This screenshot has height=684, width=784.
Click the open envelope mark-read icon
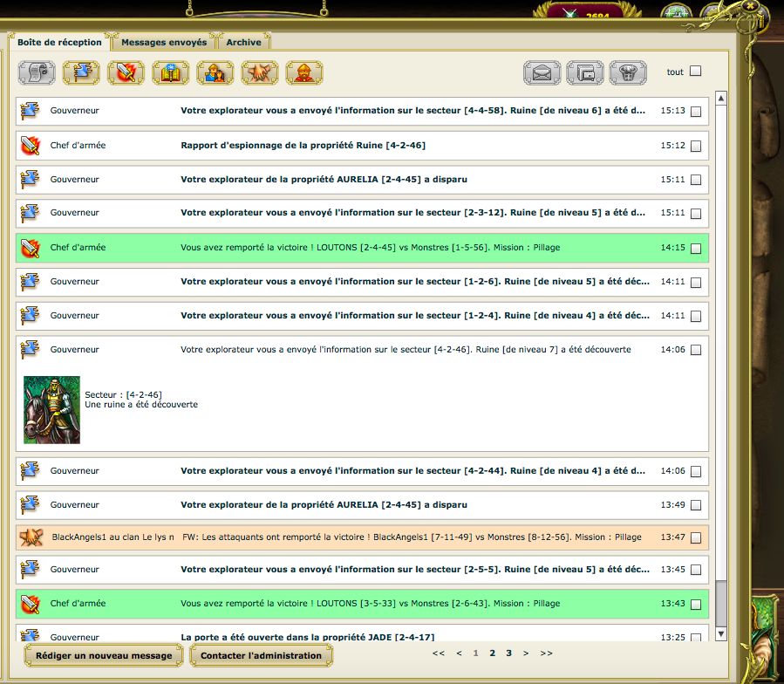click(x=542, y=72)
